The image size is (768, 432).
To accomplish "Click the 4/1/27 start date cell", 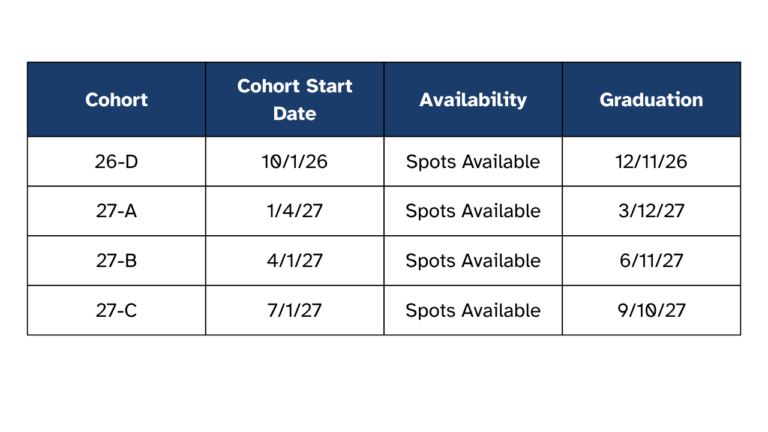I will [x=295, y=261].
